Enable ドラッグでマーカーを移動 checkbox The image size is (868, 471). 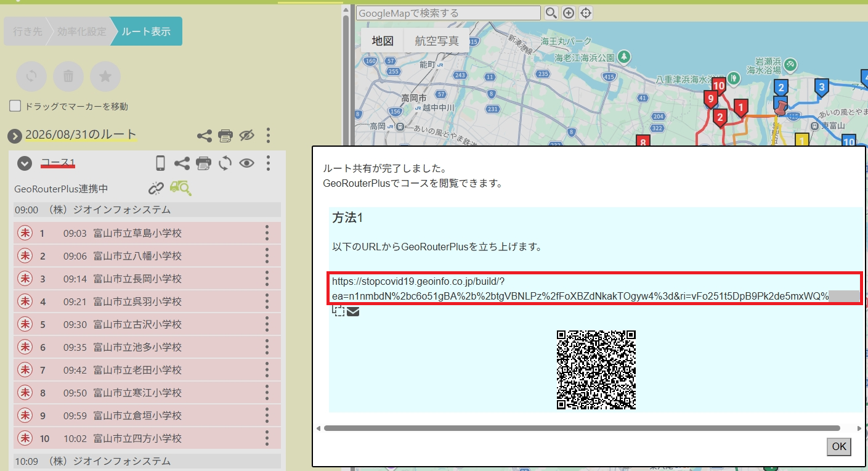[15, 106]
